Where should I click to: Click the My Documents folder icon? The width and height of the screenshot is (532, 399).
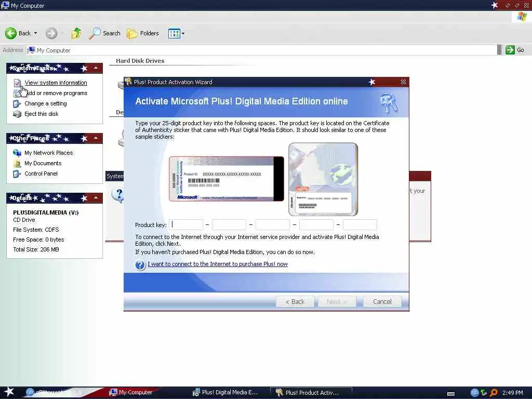click(x=17, y=164)
